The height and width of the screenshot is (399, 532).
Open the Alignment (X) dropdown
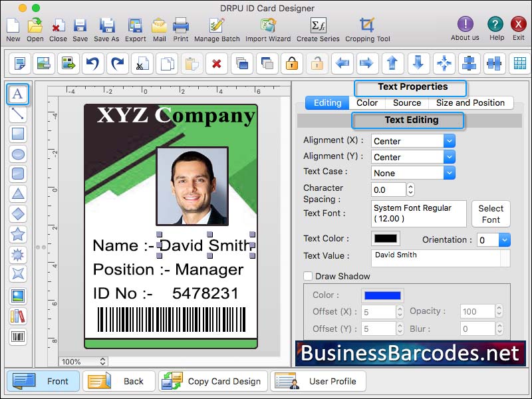click(449, 141)
